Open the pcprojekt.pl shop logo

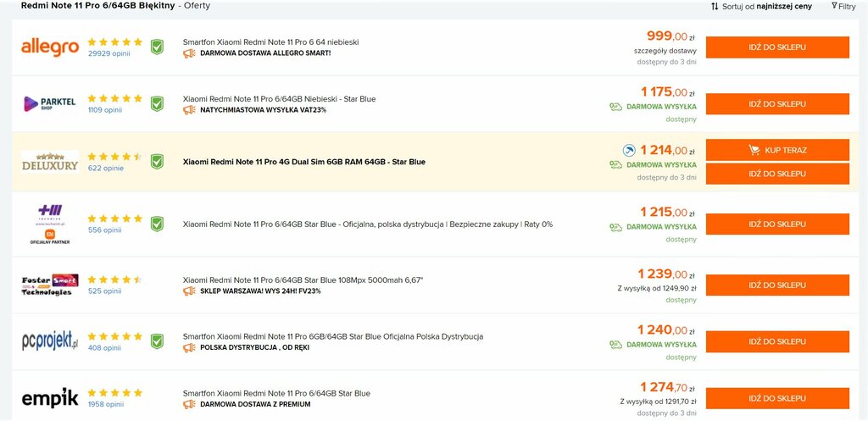point(50,341)
